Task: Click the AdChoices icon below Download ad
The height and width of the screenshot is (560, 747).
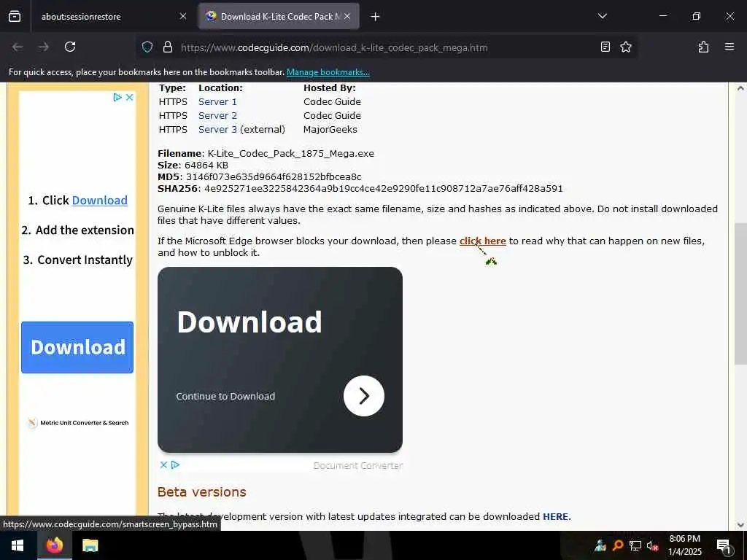Action: (175, 464)
